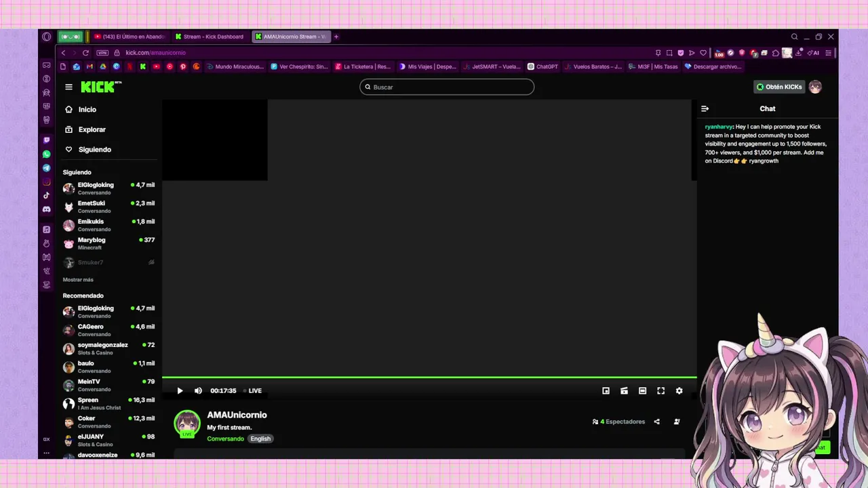This screenshot has height=488, width=868.
Task: Click the Opera menu logo
Action: (x=46, y=37)
